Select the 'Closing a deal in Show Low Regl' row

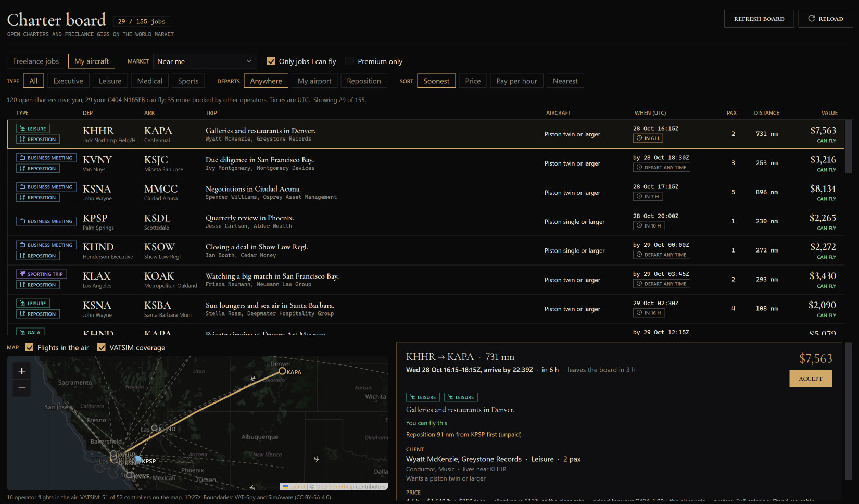pos(426,250)
